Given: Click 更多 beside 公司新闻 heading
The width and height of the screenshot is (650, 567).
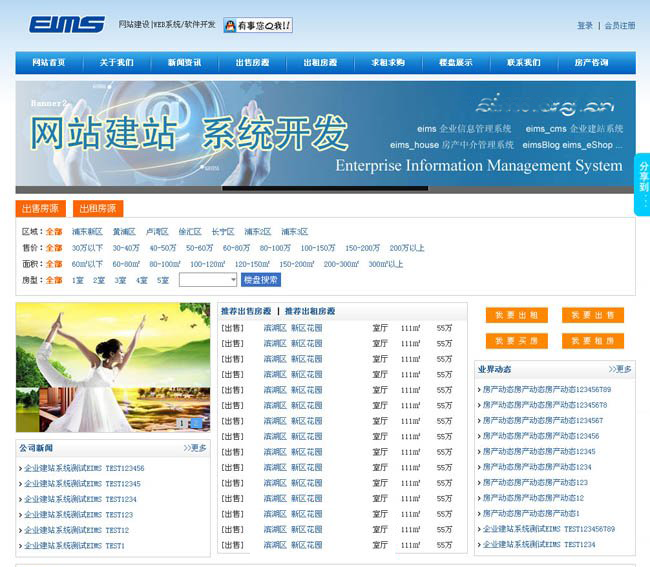Looking at the screenshot, I should pos(195,448).
